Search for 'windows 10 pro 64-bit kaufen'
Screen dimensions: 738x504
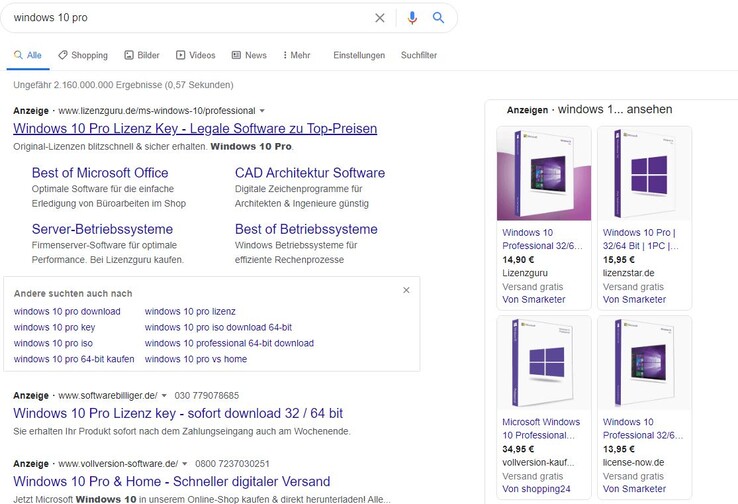tap(74, 359)
